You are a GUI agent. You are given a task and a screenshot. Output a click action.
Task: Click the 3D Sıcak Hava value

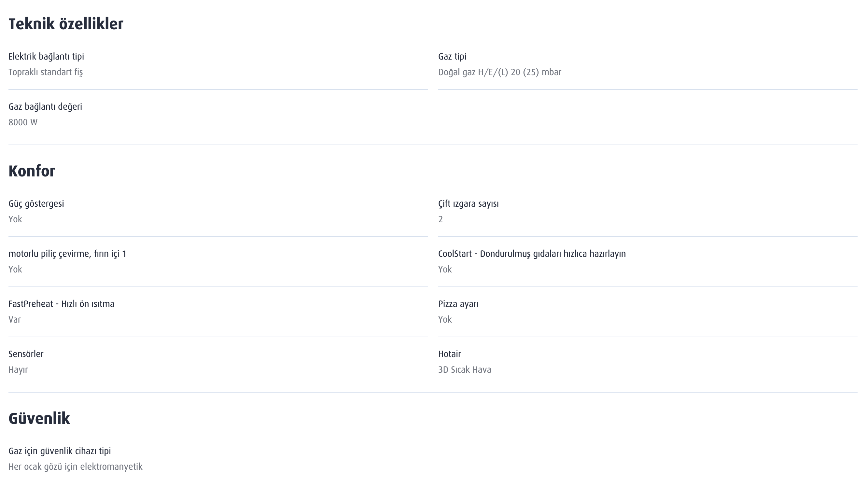pyautogui.click(x=465, y=370)
